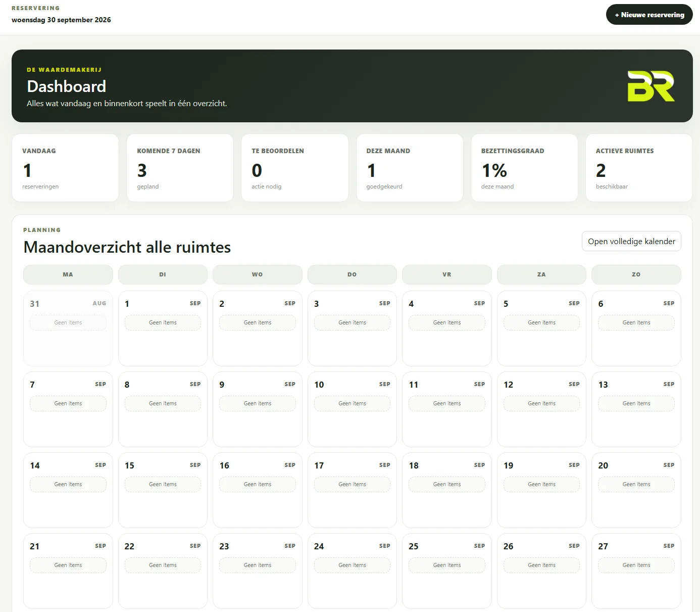Select the 17 SEP day cell
The image size is (700, 612).
click(x=352, y=490)
